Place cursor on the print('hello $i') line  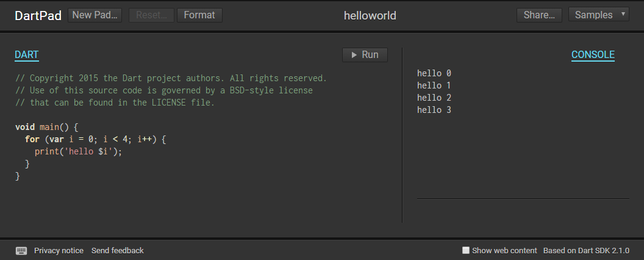point(78,151)
